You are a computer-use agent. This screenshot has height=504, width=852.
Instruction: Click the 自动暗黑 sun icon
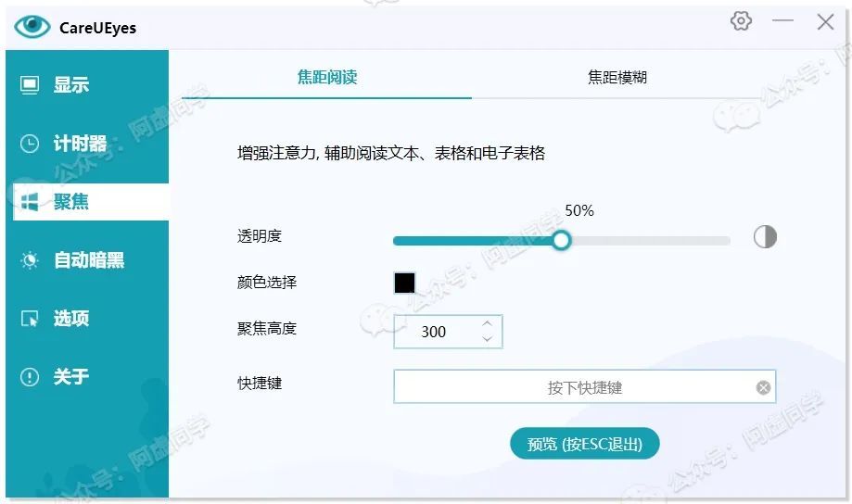(30, 260)
